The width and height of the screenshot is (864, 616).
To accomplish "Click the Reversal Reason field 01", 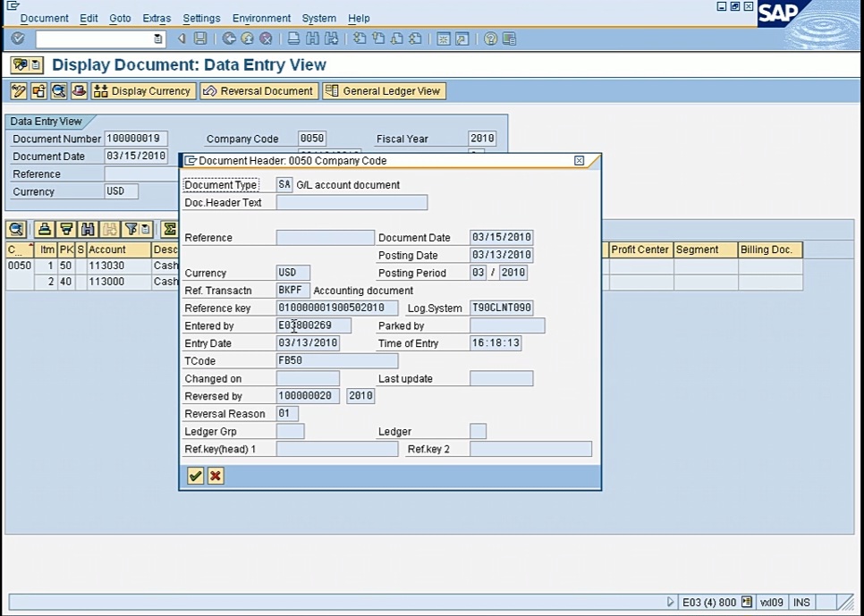I will point(287,413).
